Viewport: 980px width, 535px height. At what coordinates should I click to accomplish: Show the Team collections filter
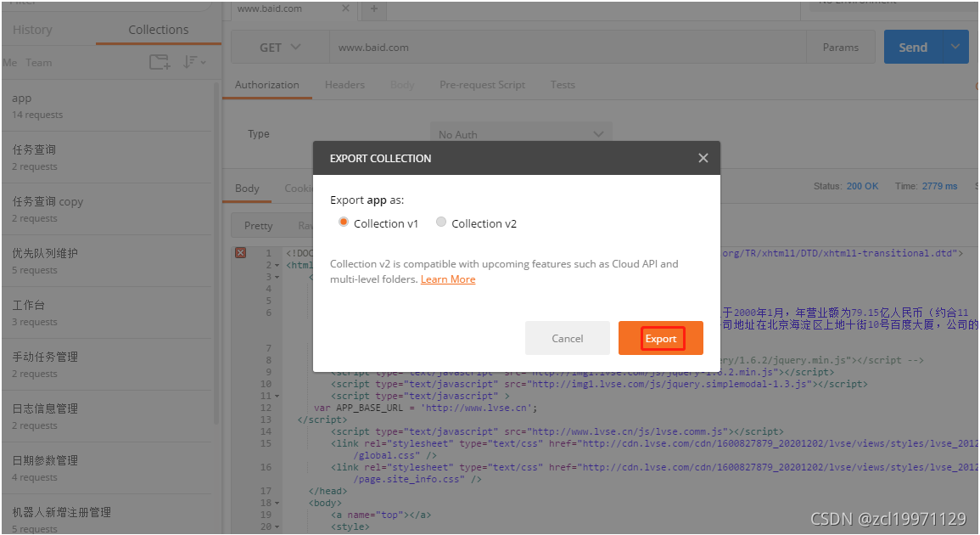coord(39,63)
